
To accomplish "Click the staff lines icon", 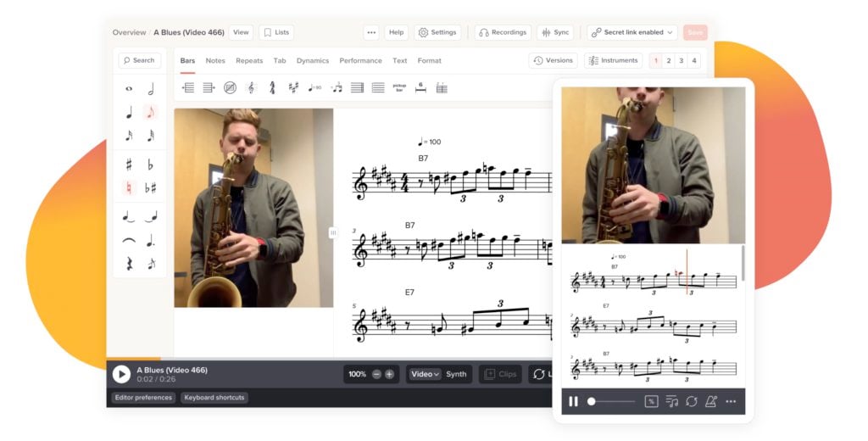I will point(378,87).
